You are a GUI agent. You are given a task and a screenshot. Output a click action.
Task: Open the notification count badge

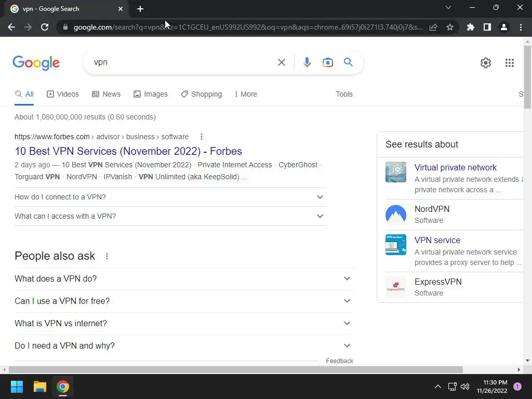(517, 387)
